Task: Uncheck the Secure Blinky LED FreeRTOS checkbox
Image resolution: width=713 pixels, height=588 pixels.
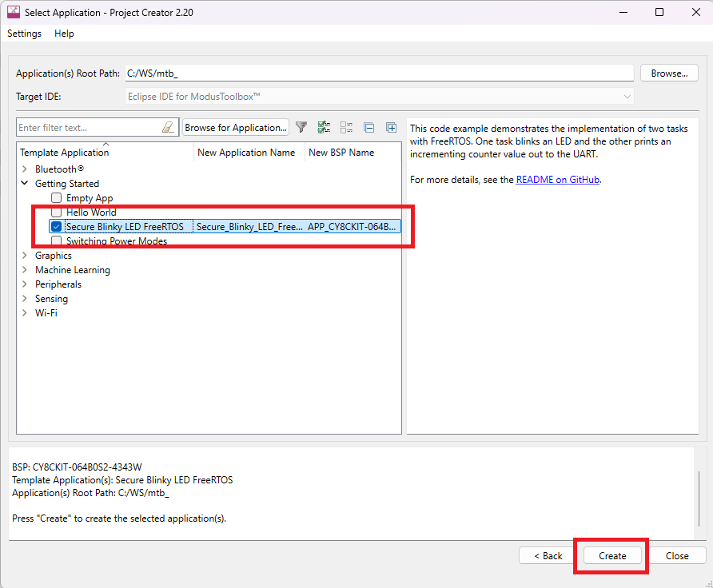Action: point(57,227)
